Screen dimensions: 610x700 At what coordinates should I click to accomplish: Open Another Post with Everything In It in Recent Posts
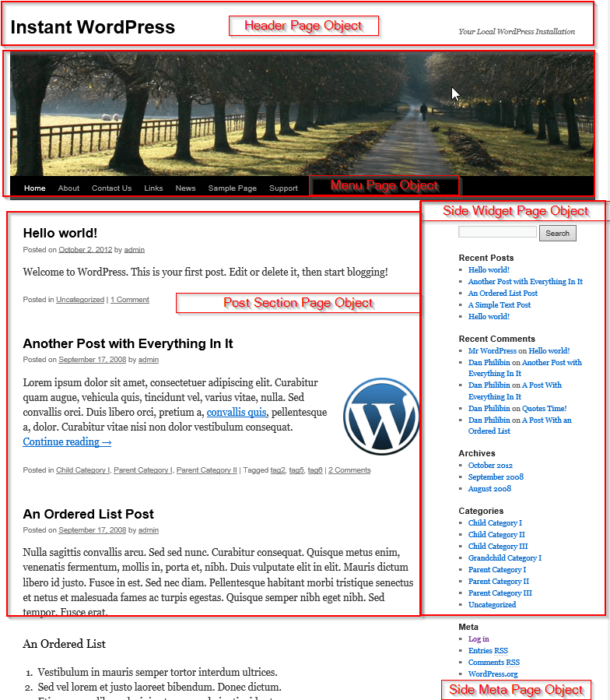click(x=525, y=282)
